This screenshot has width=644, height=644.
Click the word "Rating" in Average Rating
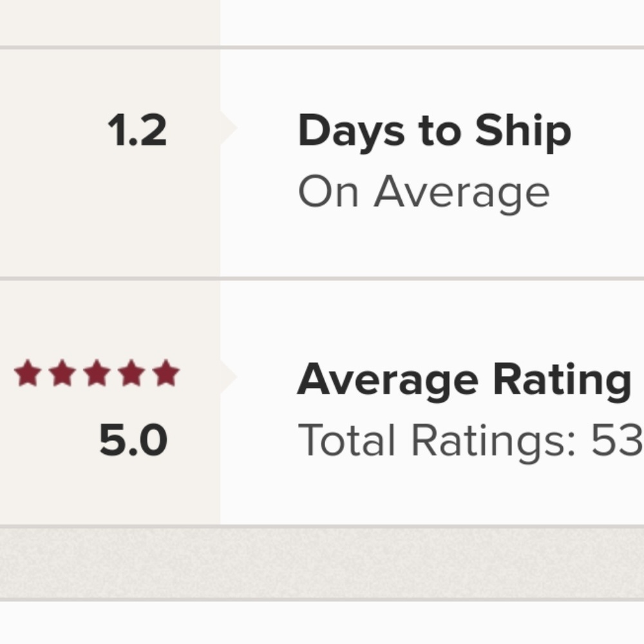pos(562,380)
